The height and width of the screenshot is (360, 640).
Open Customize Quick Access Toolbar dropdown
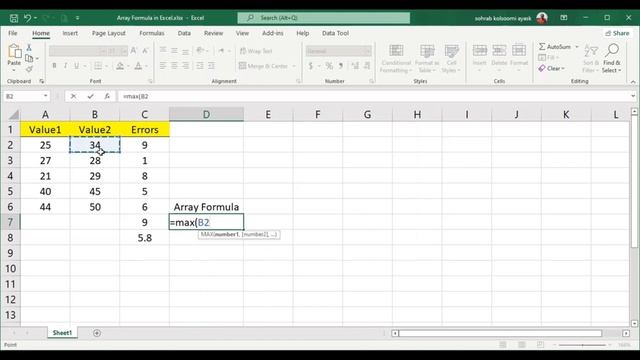point(77,18)
